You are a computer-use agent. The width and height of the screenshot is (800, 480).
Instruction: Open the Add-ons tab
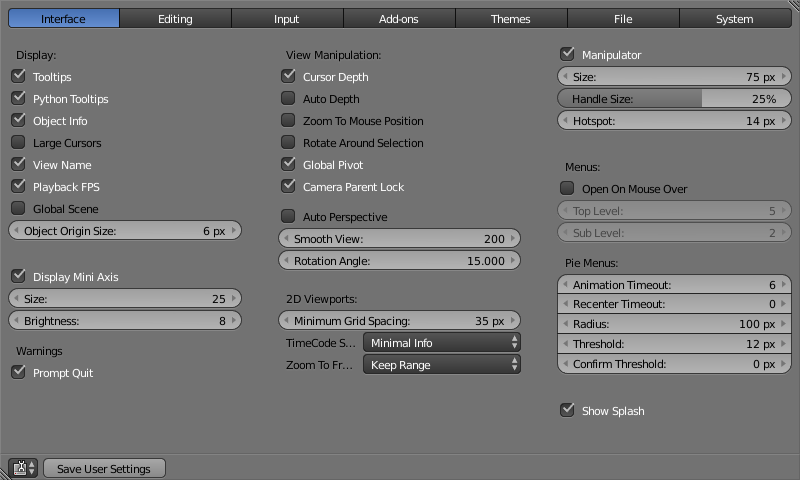(399, 19)
